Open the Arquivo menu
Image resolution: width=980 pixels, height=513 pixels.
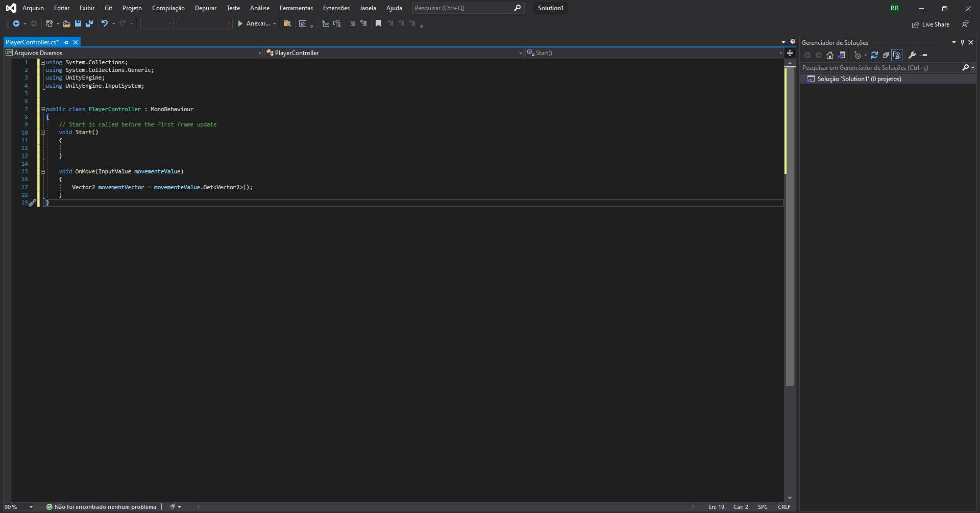[x=33, y=8]
